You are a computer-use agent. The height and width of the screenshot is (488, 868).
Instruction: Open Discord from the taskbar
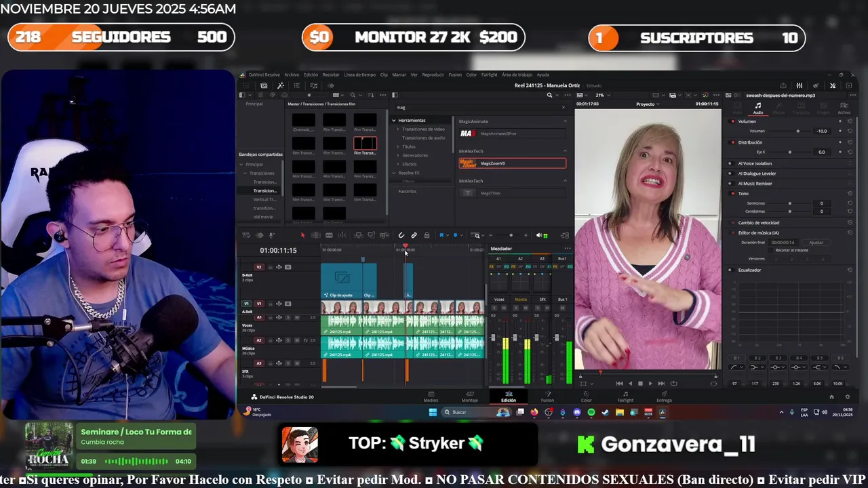(577, 412)
